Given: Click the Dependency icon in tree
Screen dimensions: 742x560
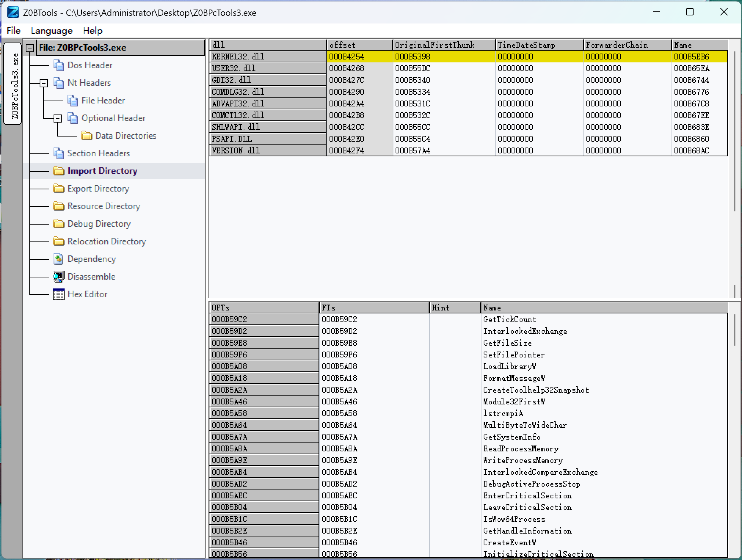Looking at the screenshot, I should pos(59,259).
